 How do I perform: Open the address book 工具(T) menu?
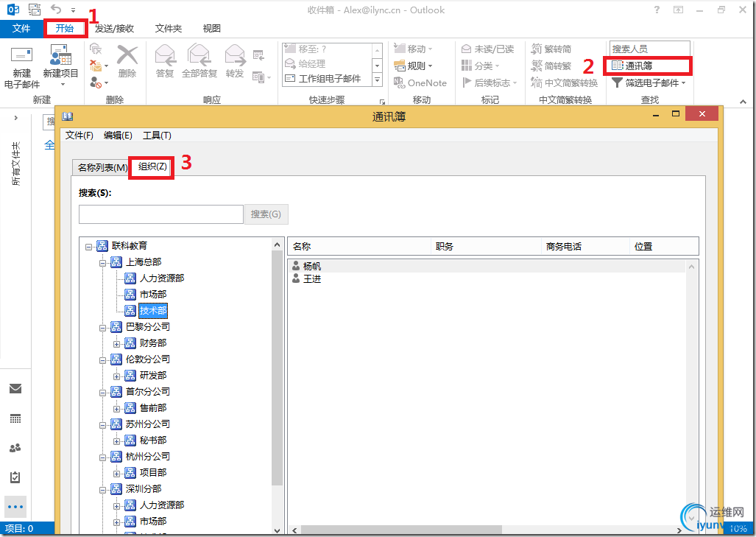click(x=158, y=136)
